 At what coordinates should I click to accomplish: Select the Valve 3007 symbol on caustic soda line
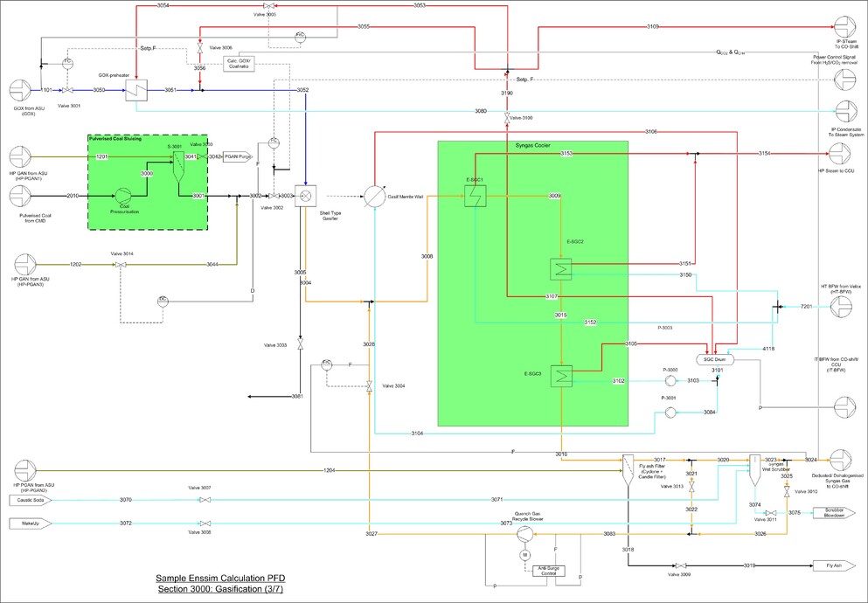pyautogui.click(x=205, y=500)
